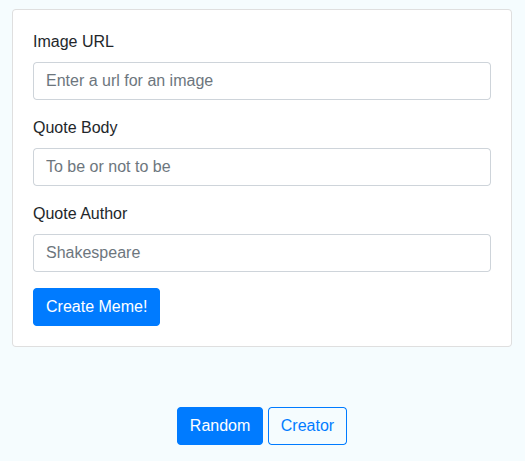The width and height of the screenshot is (525, 461).
Task: Click the "To be or not to be" placeholder
Action: [108, 166]
